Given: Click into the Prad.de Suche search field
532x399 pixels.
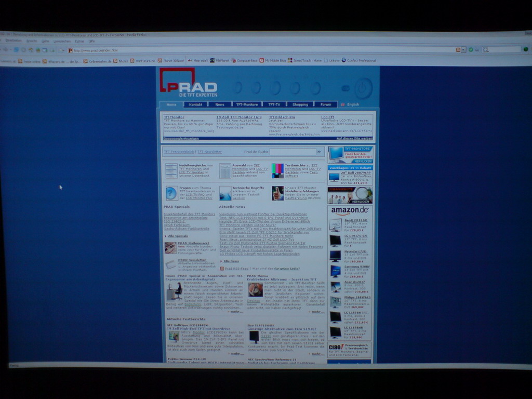Looking at the screenshot, I should pos(292,152).
